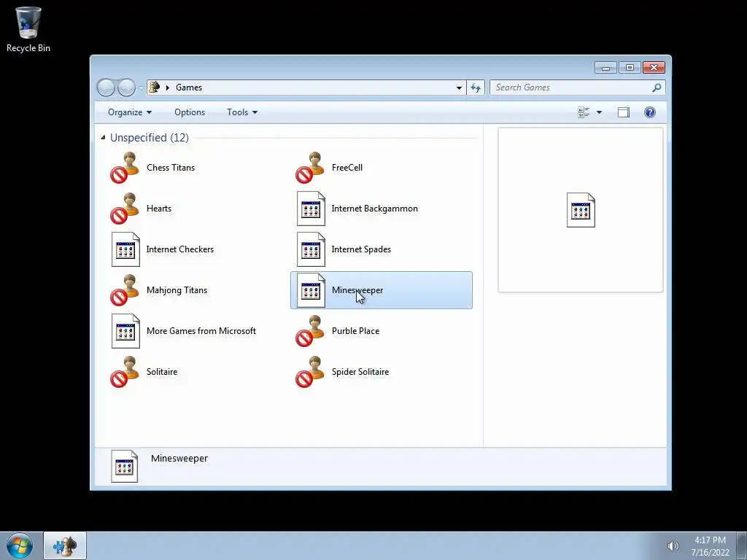The width and height of the screenshot is (747, 560).
Task: Select the Hearts game icon
Action: (125, 209)
